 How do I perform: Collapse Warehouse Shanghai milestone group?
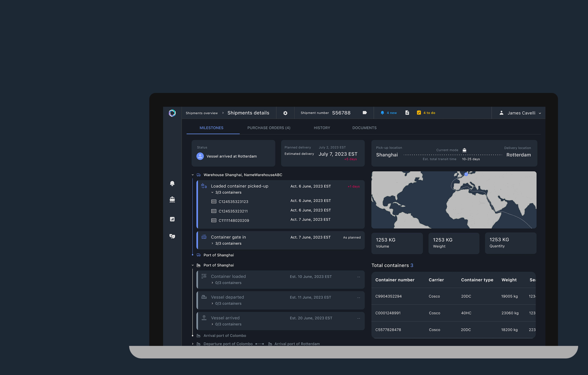tap(193, 175)
